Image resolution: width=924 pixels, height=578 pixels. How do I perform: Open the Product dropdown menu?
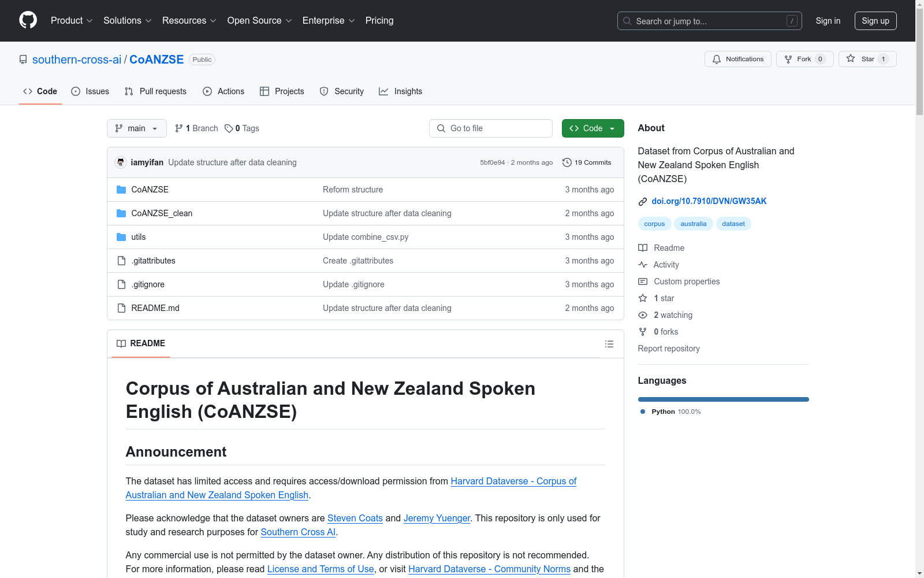72,20
